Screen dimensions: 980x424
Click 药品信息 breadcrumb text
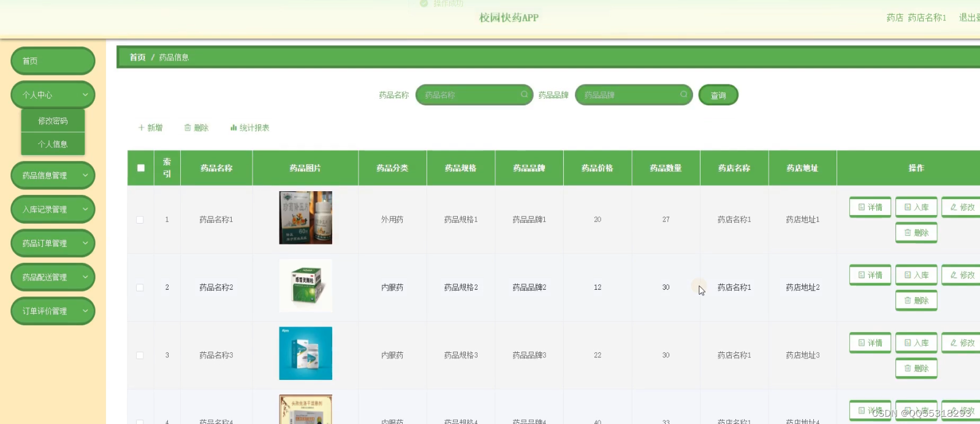pos(174,57)
